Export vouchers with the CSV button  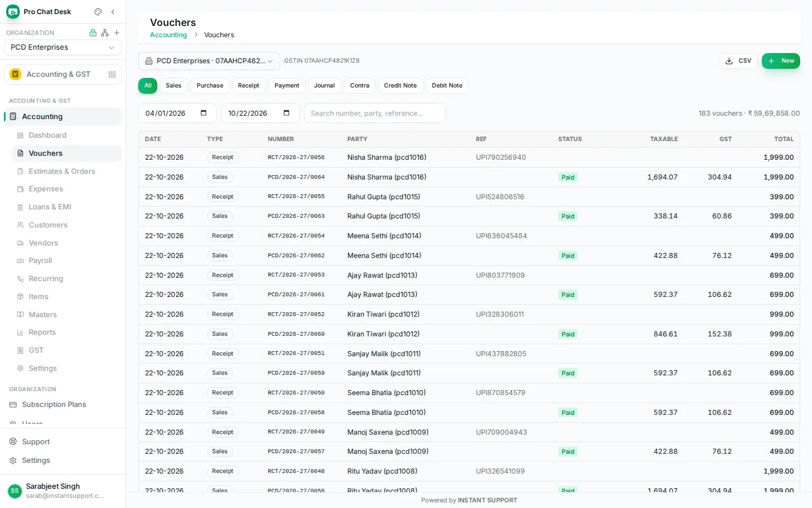(738, 61)
